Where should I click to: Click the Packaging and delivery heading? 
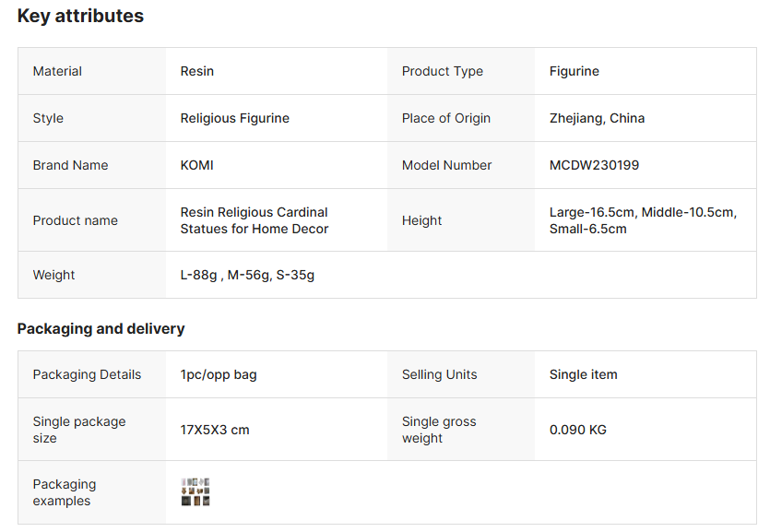coord(101,328)
